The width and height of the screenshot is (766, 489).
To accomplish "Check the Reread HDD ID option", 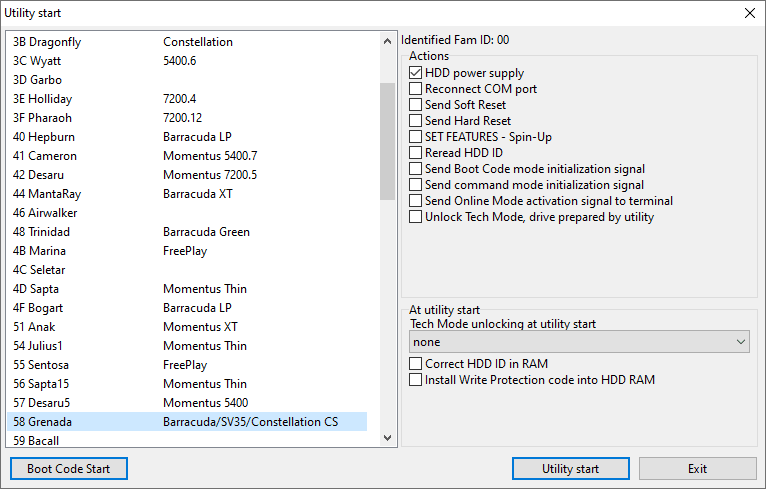I will pos(415,153).
